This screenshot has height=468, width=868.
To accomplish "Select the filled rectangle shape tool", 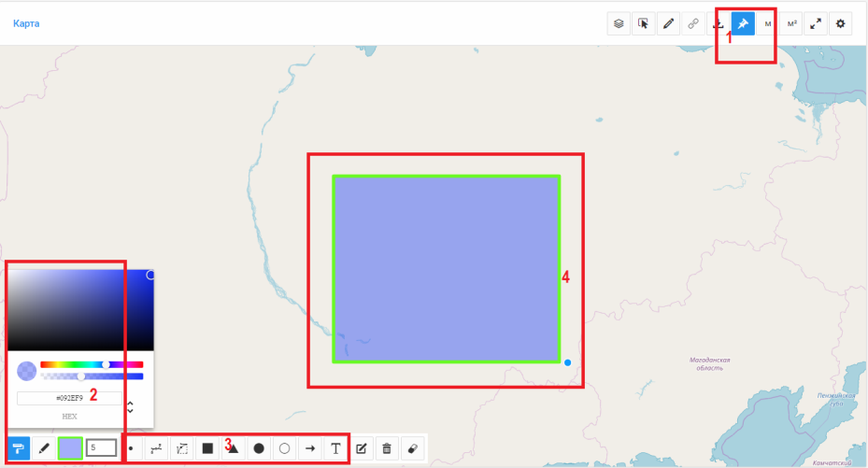I will pos(207,448).
